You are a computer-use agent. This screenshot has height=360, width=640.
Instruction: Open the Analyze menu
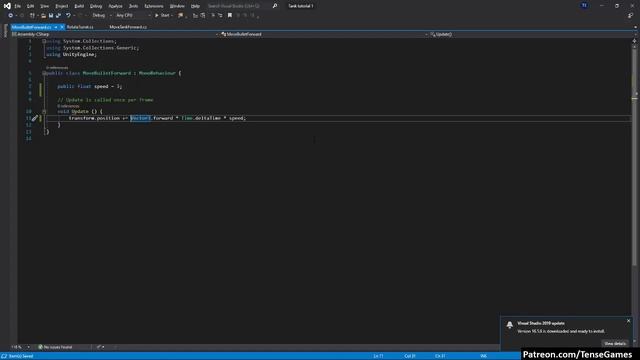pos(116,6)
